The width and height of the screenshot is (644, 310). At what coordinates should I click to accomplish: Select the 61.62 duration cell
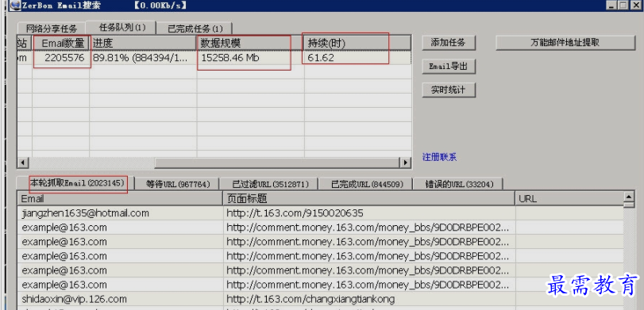point(357,58)
